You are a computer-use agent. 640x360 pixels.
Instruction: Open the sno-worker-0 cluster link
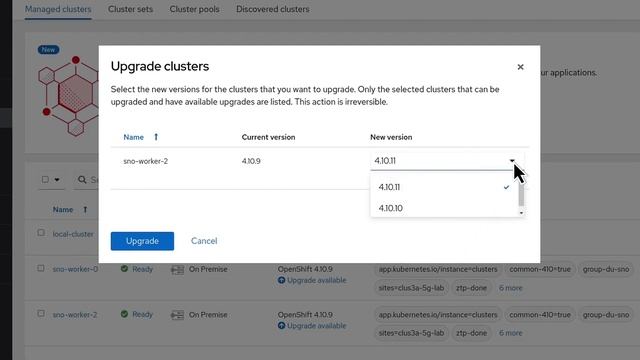pos(75,269)
